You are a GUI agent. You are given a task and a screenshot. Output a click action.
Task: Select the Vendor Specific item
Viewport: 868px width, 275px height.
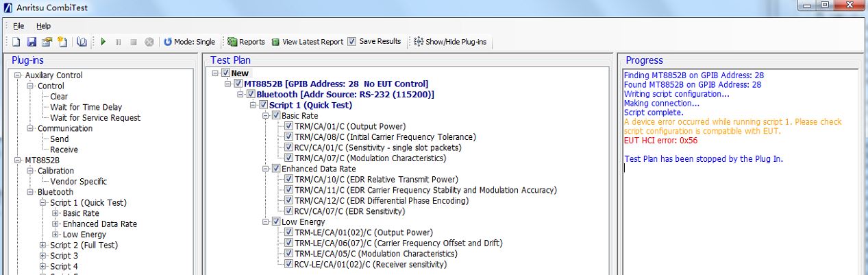tap(79, 182)
